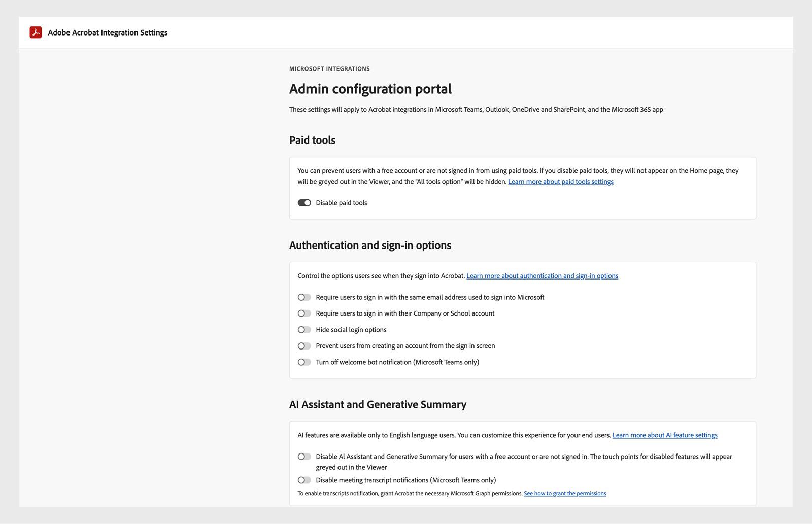Click the "Admin configuration portal" heading
This screenshot has height=524, width=812.
pos(370,89)
